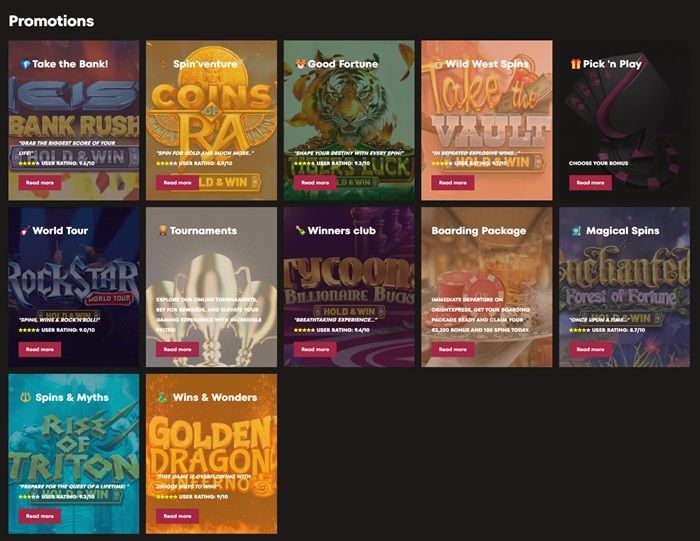700x541 pixels.
Task: Click the gift icon beside Pick 'n Play
Action: [x=576, y=64]
